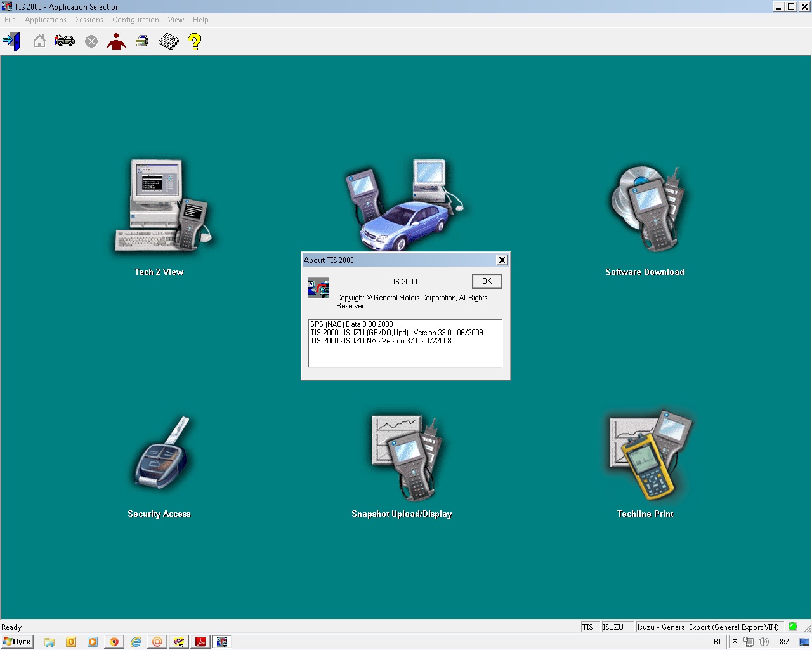Select the 'SPS (NAO) Data 8.00 2008' line
This screenshot has height=650, width=812.
(351, 324)
